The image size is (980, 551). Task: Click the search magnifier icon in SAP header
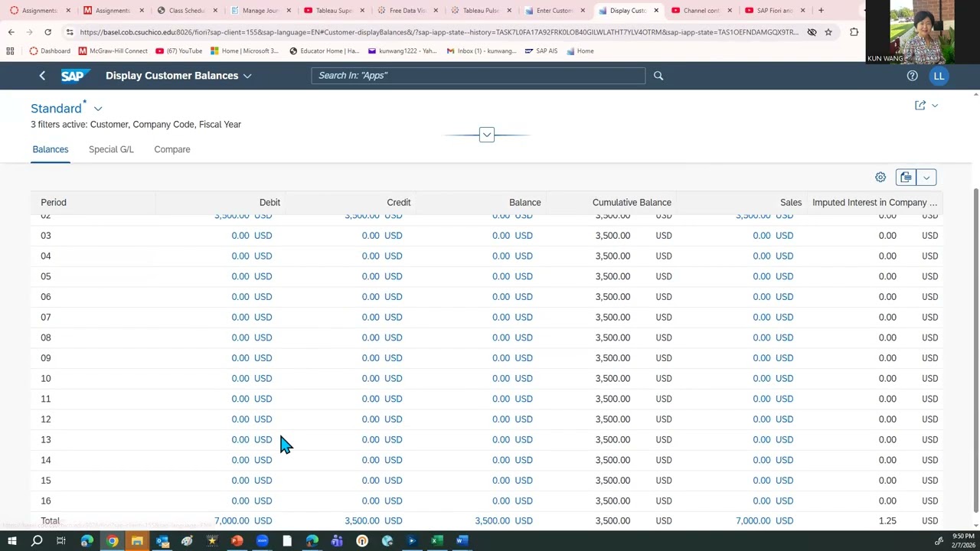click(658, 76)
